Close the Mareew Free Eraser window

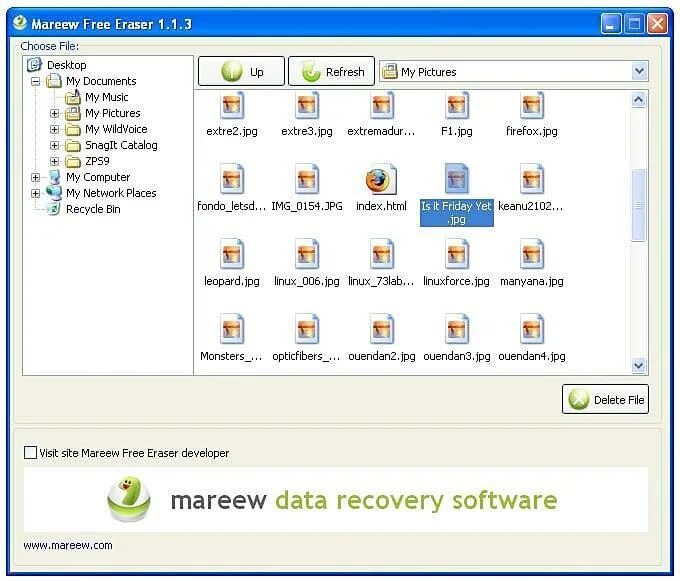click(x=657, y=23)
